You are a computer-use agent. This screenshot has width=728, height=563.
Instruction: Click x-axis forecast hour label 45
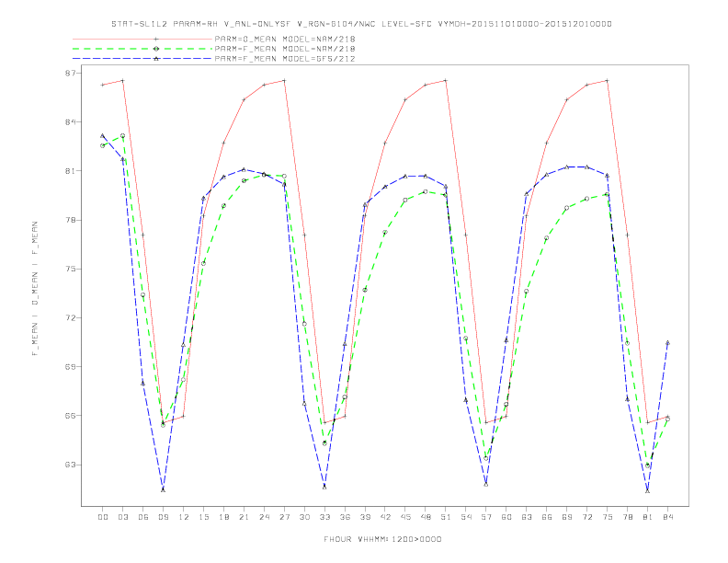tap(405, 517)
